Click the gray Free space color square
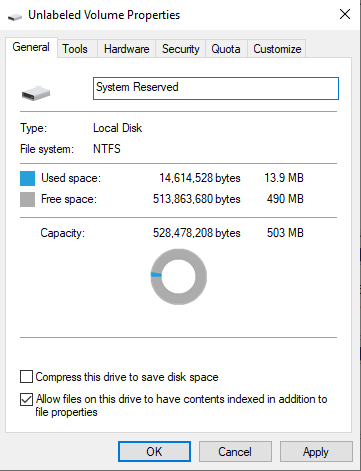The image size is (361, 471). 27,199
